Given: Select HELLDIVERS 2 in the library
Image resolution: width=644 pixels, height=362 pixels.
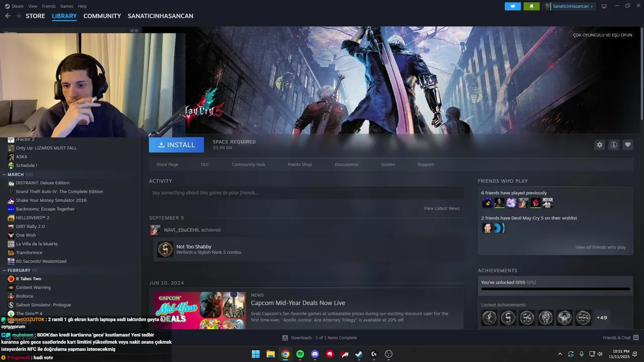Looking at the screenshot, I should point(33,218).
